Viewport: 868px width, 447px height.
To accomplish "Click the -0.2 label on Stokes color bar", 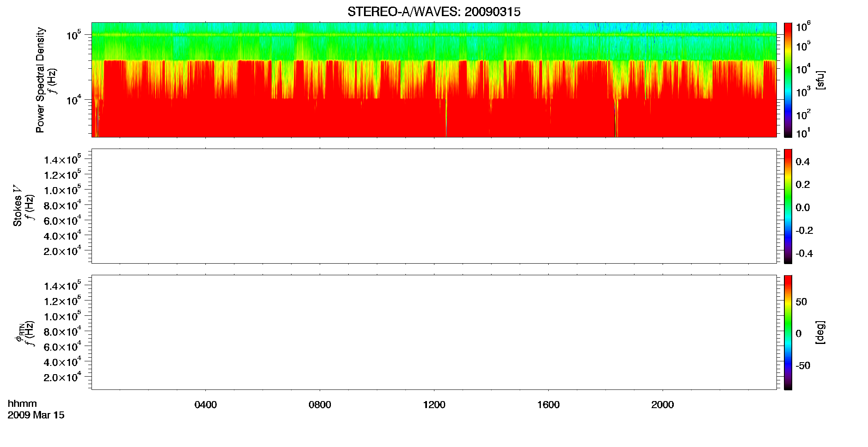I will (x=804, y=231).
